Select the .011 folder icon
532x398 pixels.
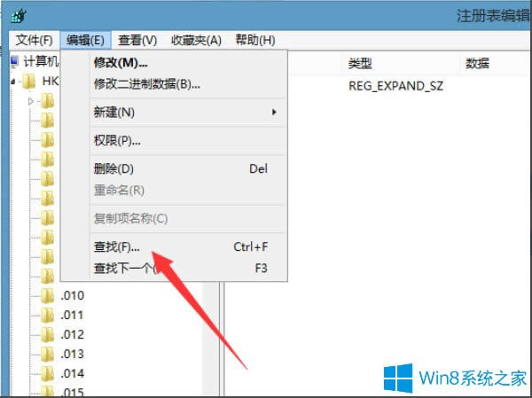48,315
